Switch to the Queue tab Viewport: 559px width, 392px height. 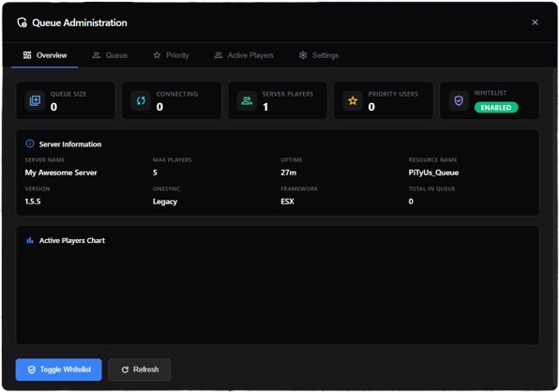[110, 55]
